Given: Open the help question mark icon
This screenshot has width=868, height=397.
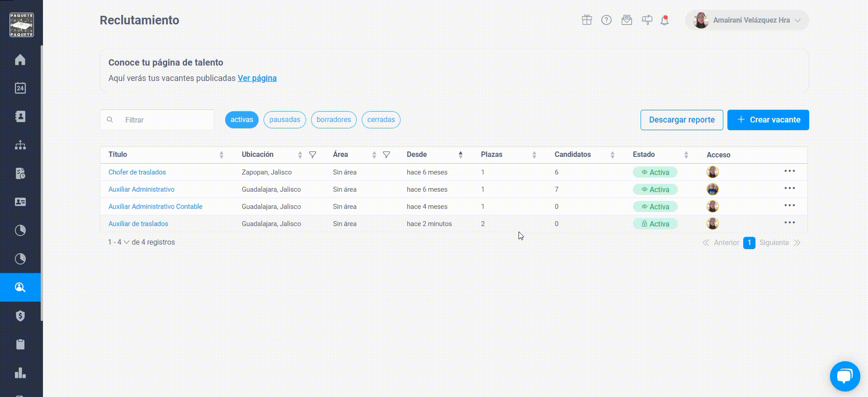Looking at the screenshot, I should click(606, 20).
